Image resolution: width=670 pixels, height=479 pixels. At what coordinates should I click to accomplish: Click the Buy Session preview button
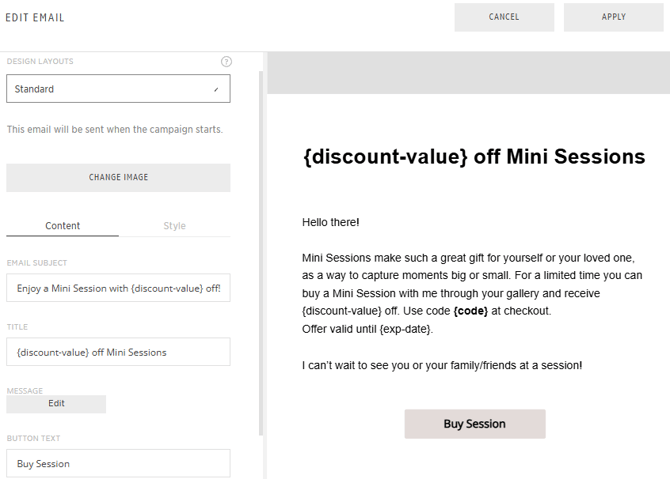click(x=475, y=424)
